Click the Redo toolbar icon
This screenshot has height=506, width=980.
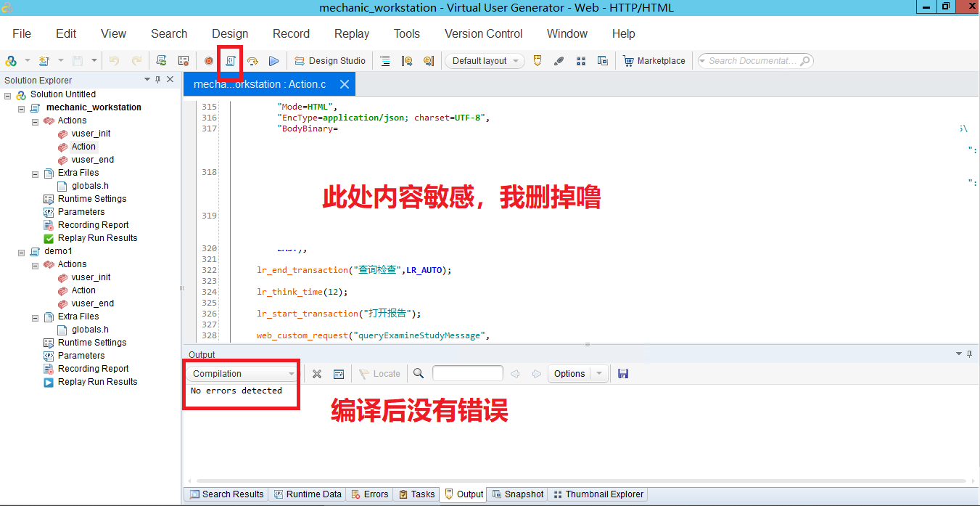[136, 61]
